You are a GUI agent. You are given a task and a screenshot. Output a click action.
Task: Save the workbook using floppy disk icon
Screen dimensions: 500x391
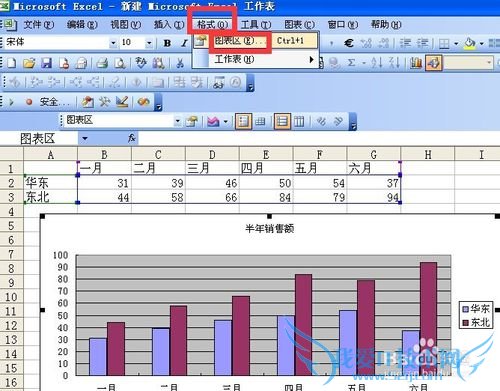coord(46,63)
